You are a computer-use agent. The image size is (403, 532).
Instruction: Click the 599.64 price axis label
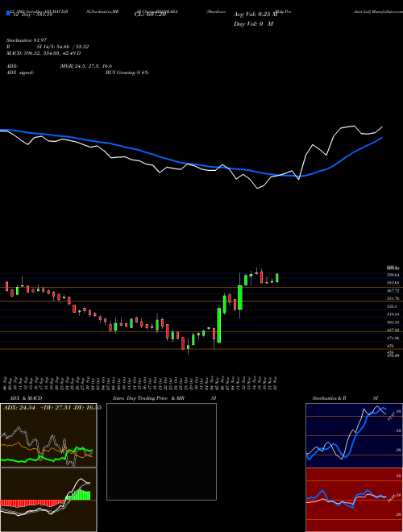pyautogui.click(x=393, y=275)
